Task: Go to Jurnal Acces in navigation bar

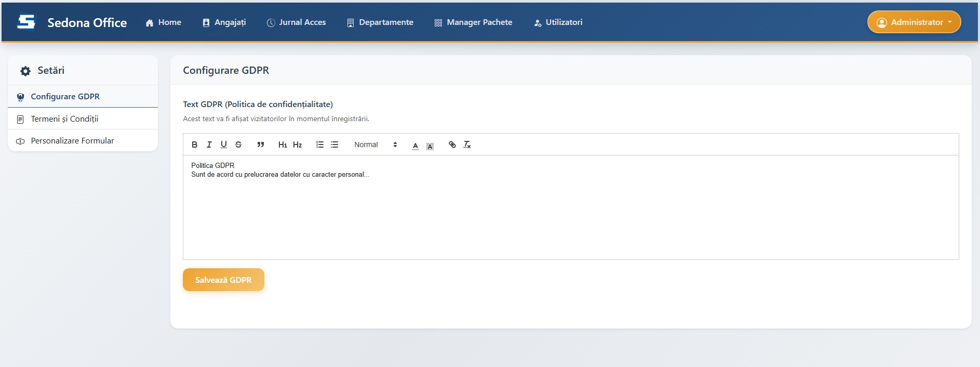Action: tap(296, 22)
